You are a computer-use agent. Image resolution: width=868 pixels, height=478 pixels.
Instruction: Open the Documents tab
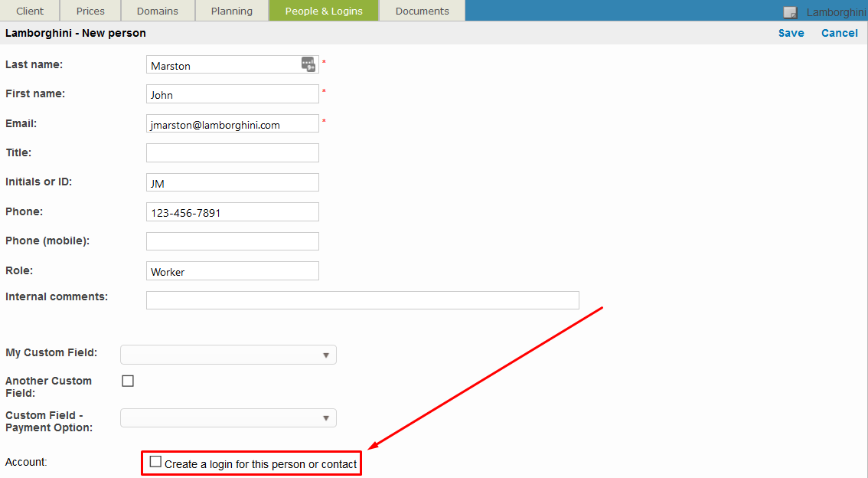(x=422, y=11)
